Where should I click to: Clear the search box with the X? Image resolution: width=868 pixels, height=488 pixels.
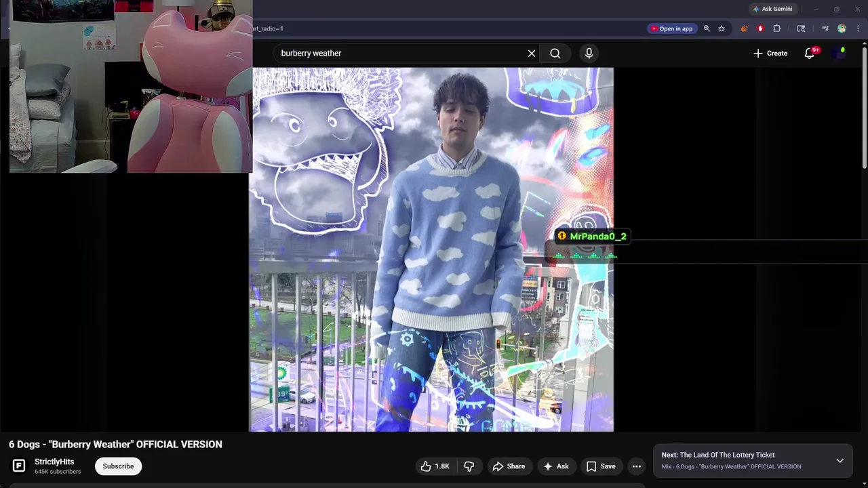point(532,53)
